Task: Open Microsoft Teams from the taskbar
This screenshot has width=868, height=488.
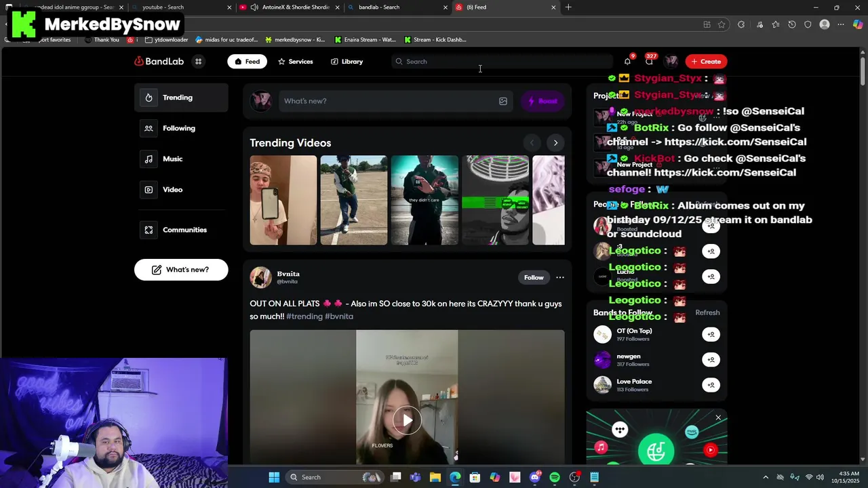Action: tap(415, 477)
